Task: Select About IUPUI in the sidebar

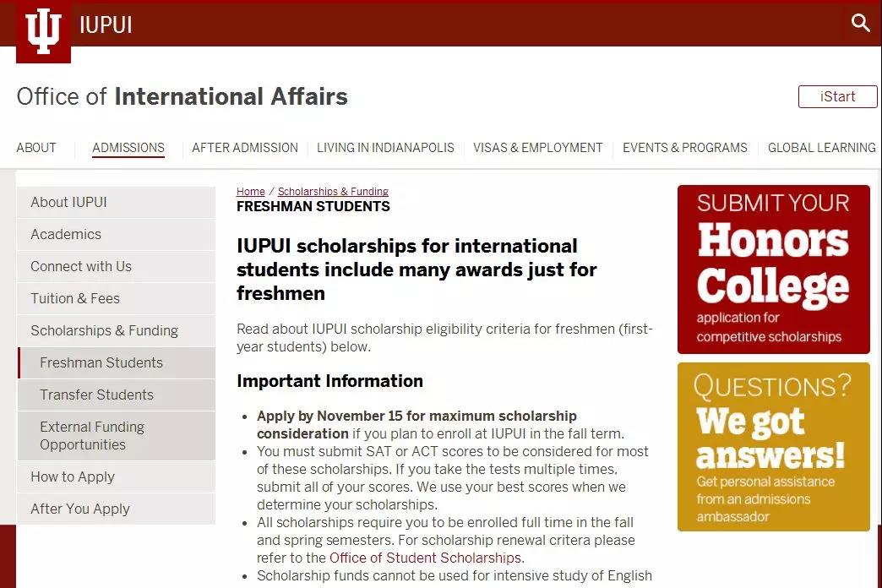Action: tap(68, 202)
